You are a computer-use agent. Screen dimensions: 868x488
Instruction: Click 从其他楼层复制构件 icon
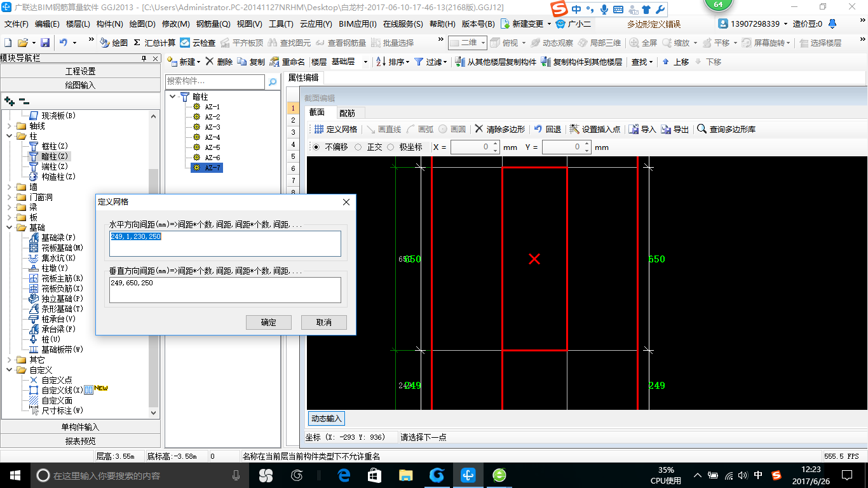click(496, 62)
